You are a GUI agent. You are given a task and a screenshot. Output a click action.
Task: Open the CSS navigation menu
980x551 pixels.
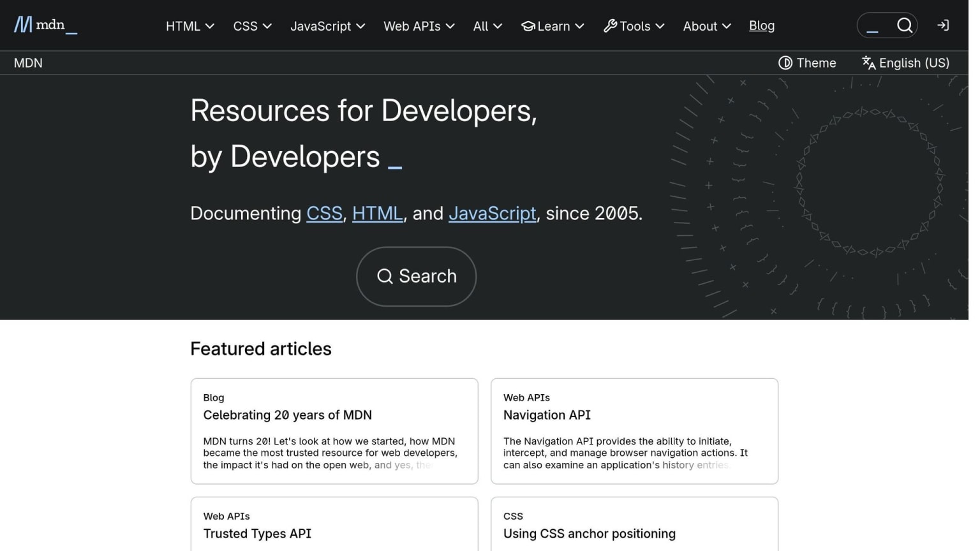pyautogui.click(x=253, y=26)
